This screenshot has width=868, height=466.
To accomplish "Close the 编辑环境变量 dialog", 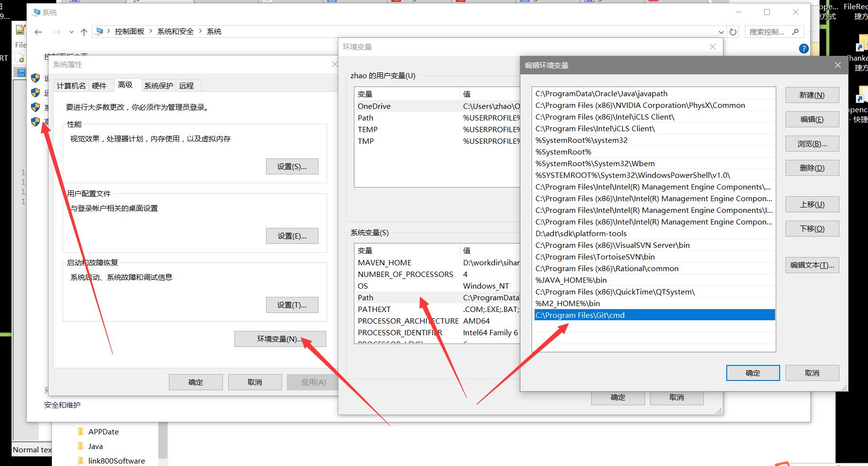I will click(837, 65).
